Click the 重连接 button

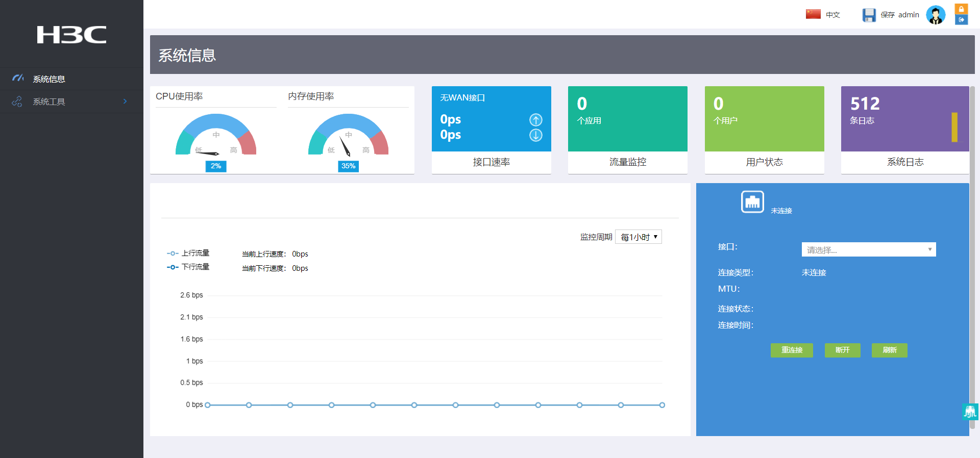[792, 350]
